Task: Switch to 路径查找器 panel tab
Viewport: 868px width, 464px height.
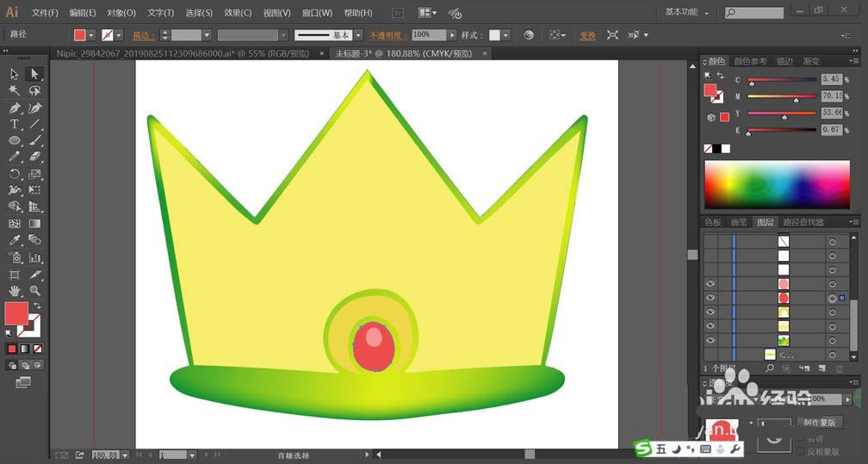Action: coord(803,222)
